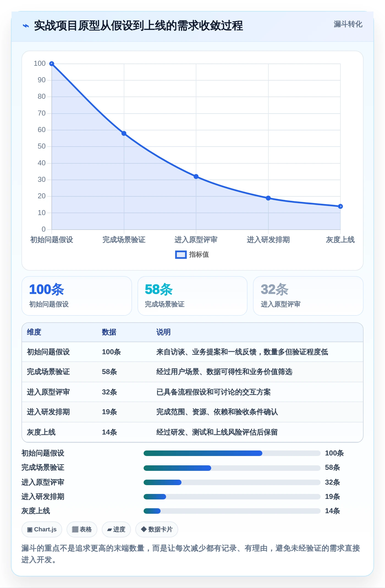Click the description starting 经过研发

point(217,432)
